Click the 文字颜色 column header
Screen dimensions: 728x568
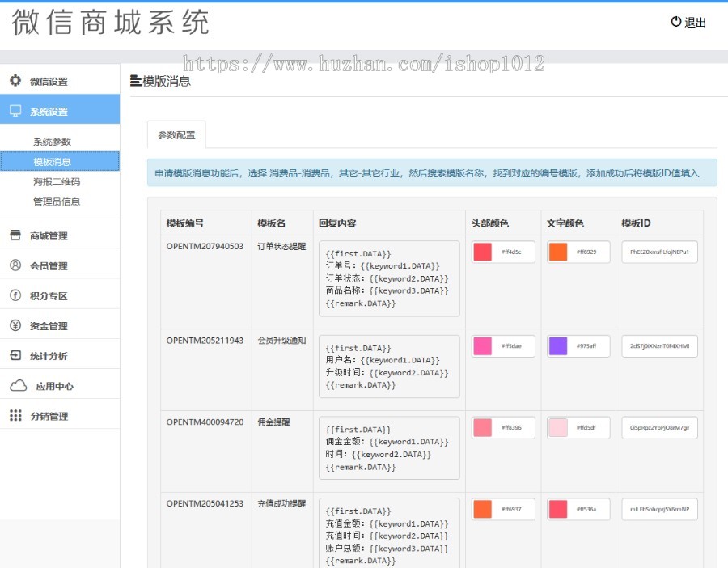click(x=565, y=223)
